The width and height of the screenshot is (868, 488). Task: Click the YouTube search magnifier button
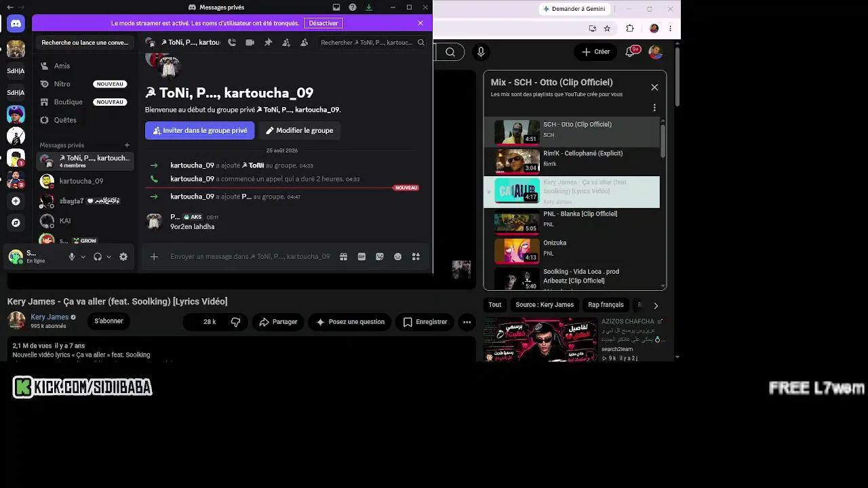(x=450, y=52)
